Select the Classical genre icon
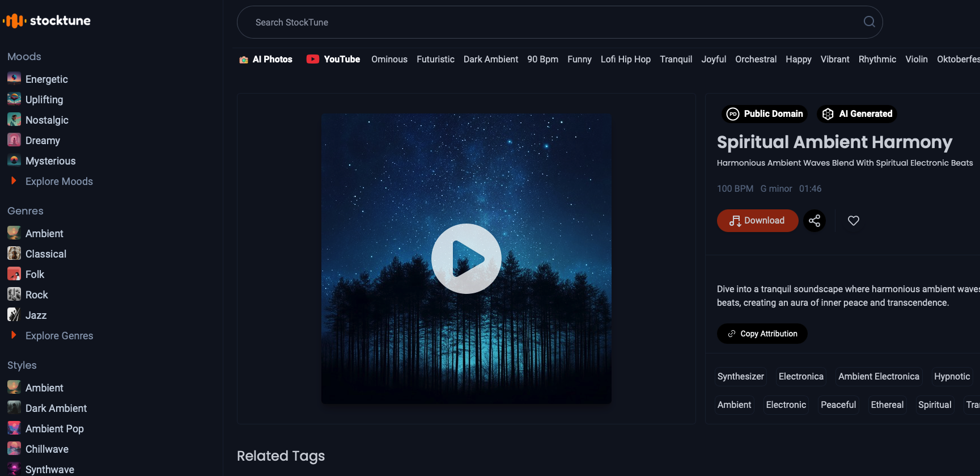 [14, 254]
